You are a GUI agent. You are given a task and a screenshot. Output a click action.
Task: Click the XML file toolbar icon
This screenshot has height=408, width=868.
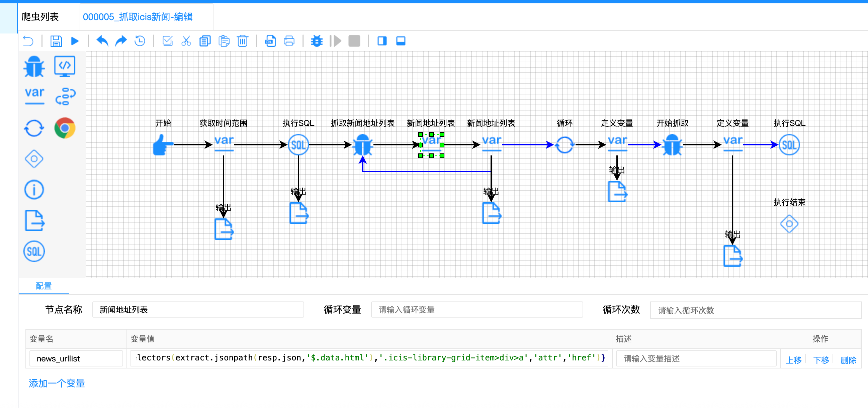click(270, 41)
